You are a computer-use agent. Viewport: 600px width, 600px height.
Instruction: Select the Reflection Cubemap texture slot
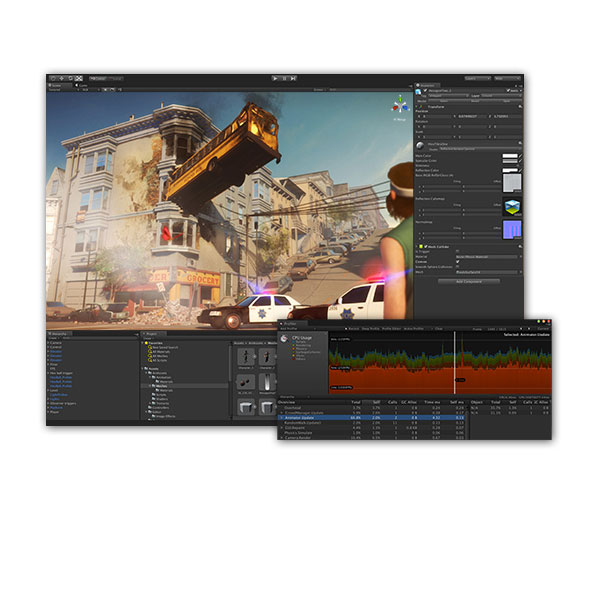[x=512, y=208]
